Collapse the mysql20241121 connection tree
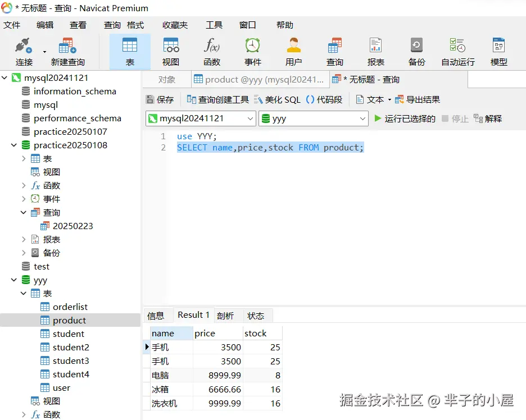526x420 pixels. 4,77
